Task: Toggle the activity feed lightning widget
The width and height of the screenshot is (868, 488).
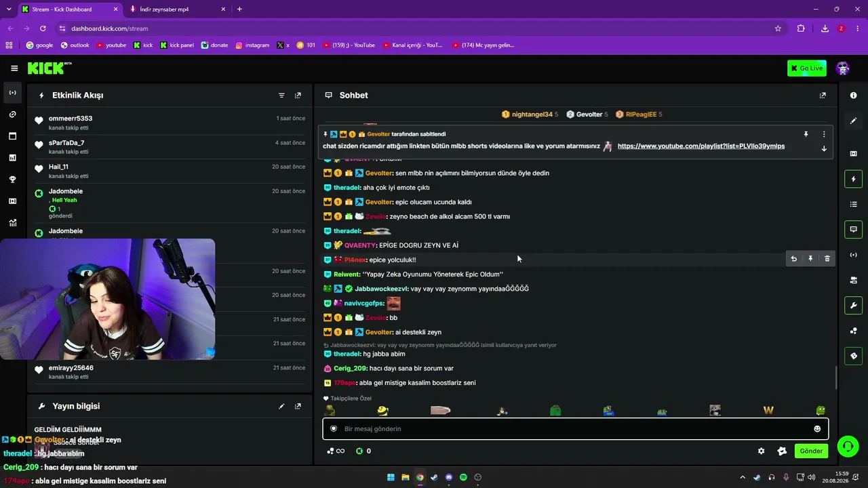Action: pyautogui.click(x=853, y=179)
